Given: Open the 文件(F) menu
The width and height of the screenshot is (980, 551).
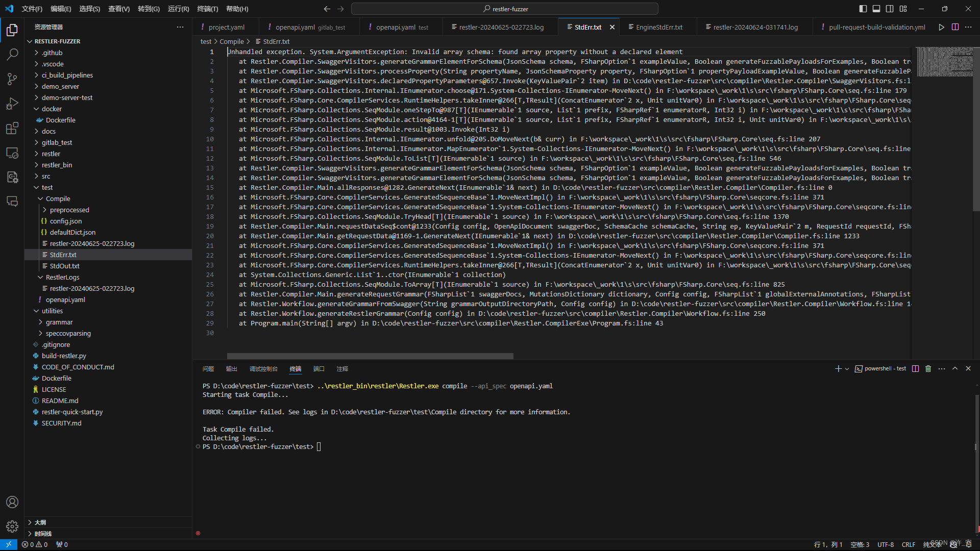Looking at the screenshot, I should tap(32, 9).
